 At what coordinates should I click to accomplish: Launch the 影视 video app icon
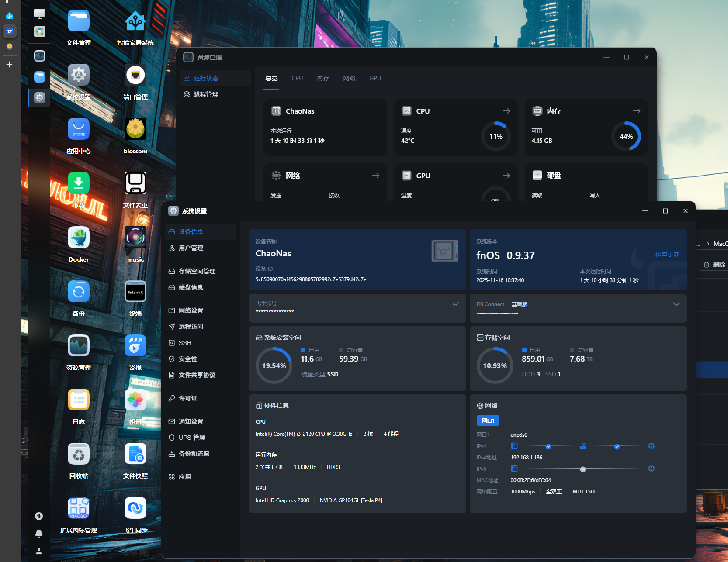(x=135, y=346)
